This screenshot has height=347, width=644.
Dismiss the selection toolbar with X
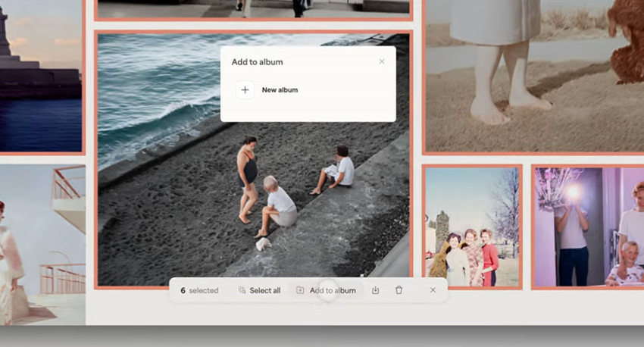tap(433, 290)
